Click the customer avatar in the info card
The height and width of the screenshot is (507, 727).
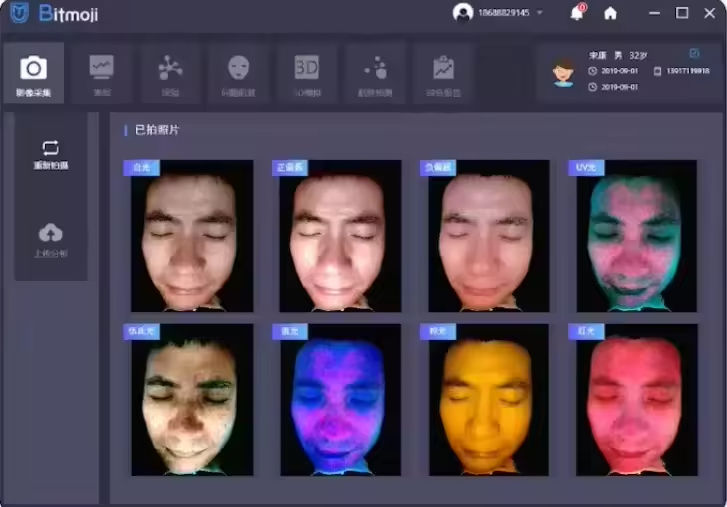pos(564,73)
